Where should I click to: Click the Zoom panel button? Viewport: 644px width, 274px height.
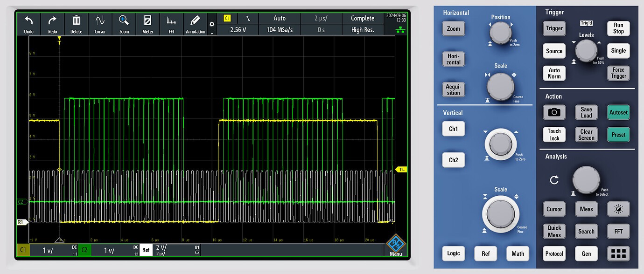(453, 28)
